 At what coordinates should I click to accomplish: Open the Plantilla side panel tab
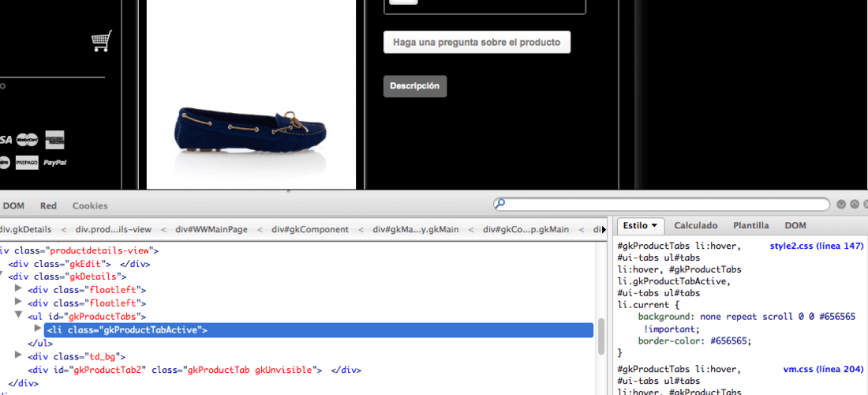tap(750, 225)
